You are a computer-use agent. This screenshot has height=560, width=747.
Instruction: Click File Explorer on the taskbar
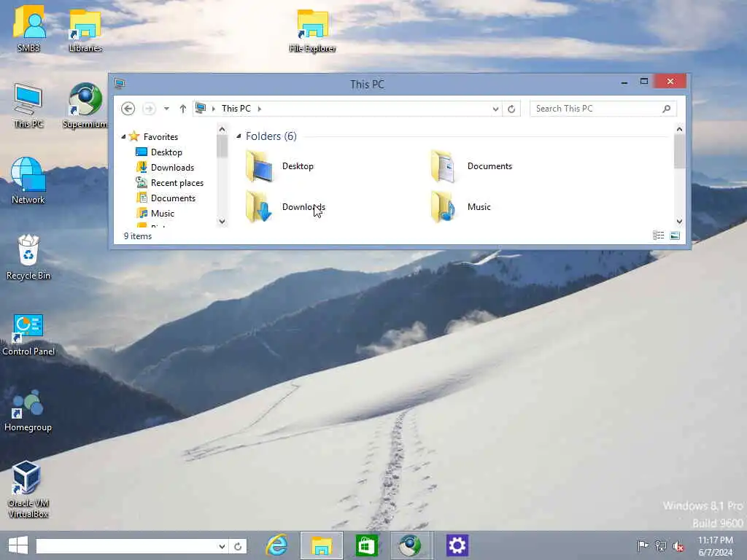point(322,545)
